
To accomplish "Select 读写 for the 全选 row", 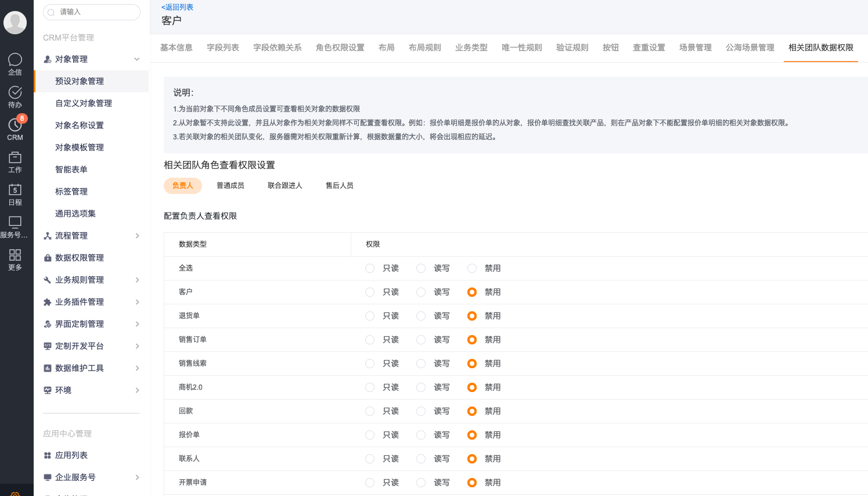I will (x=421, y=268).
